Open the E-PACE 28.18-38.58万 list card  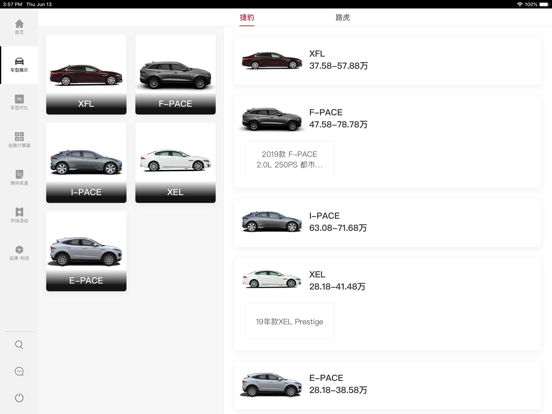click(387, 385)
